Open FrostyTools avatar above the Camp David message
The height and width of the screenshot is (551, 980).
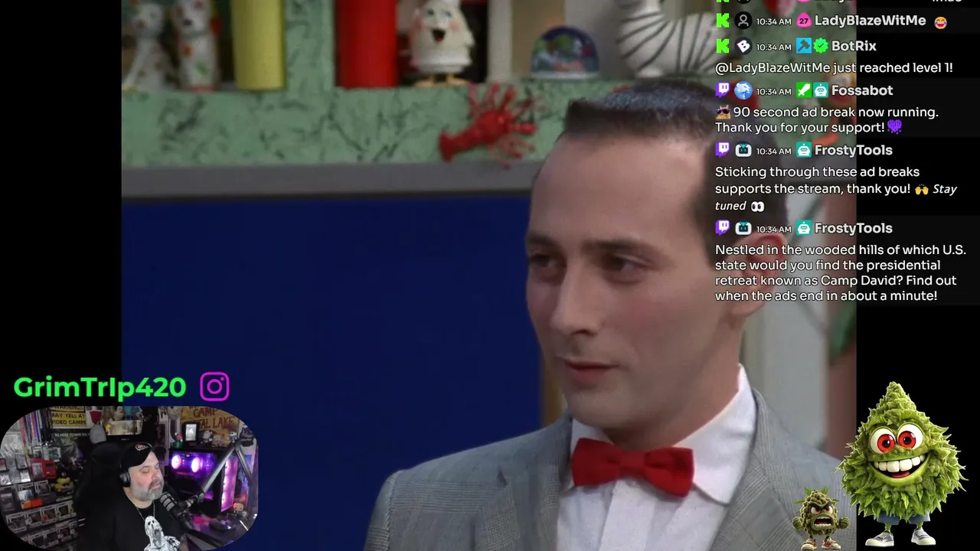[x=743, y=228]
